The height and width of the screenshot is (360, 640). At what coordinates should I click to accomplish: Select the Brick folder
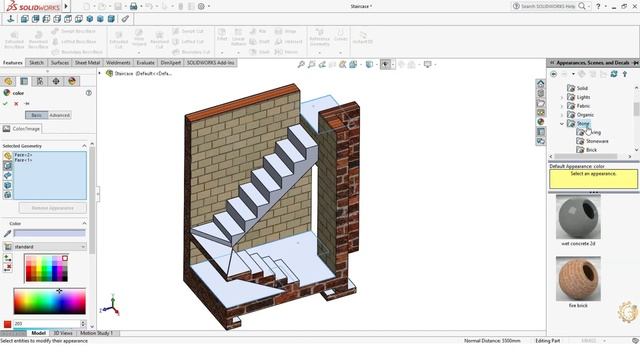(591, 150)
